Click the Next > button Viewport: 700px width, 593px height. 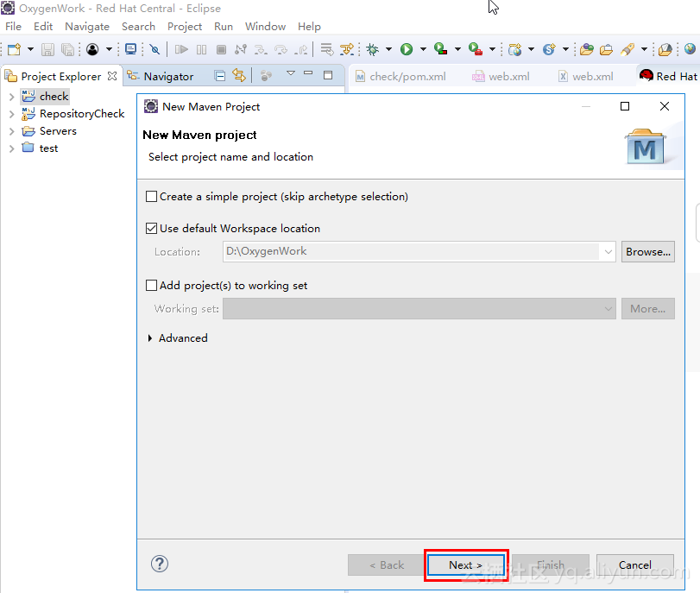pyautogui.click(x=465, y=565)
